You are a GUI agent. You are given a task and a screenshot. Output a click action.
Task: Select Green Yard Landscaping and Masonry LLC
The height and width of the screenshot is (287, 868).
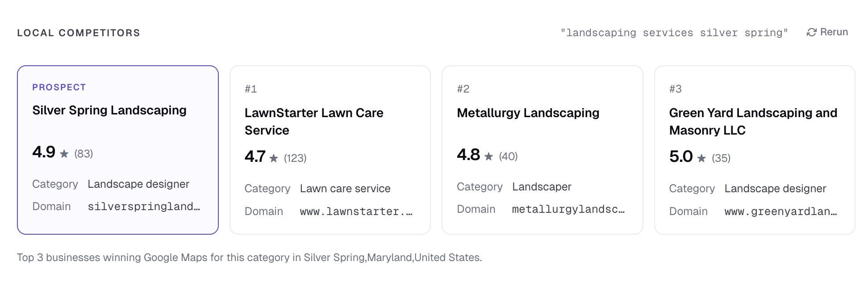pos(753,122)
